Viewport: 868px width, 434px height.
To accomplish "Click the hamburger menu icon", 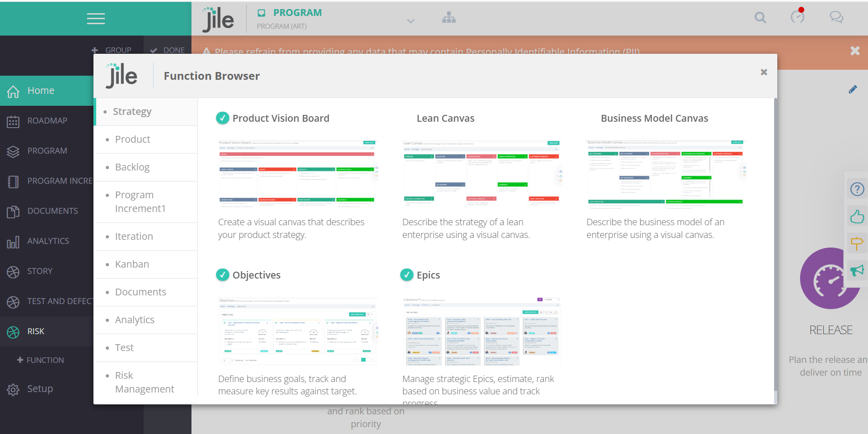I will (x=96, y=18).
